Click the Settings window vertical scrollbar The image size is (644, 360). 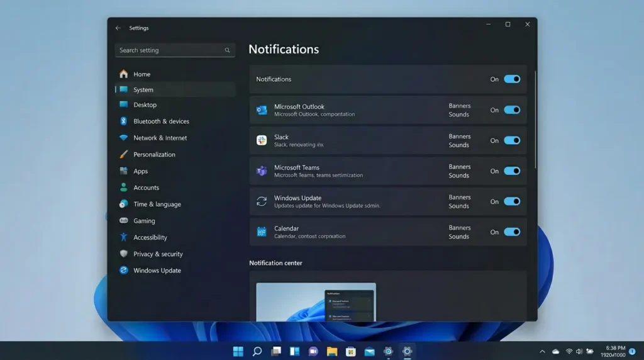point(535,119)
